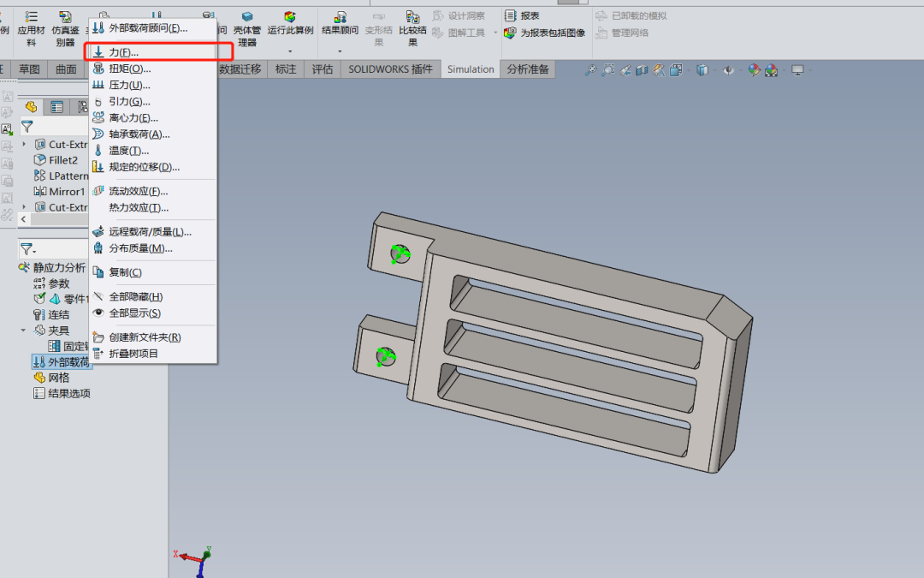Open the View Orientation cube icon

pos(676,70)
